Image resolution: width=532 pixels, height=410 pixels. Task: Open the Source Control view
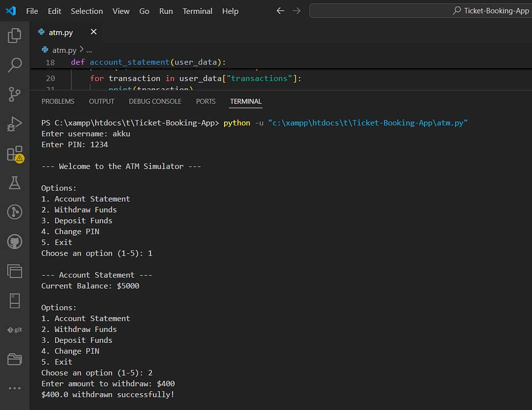coord(14,94)
